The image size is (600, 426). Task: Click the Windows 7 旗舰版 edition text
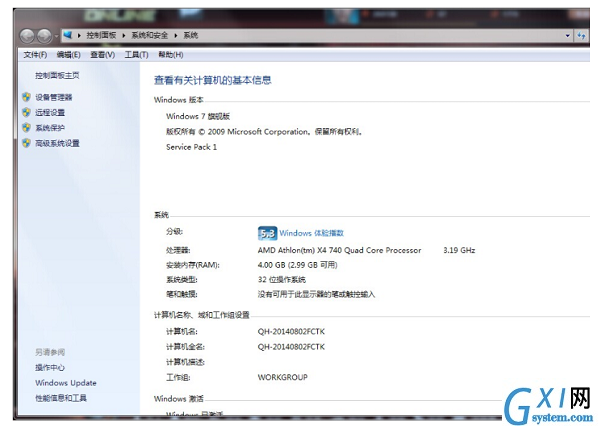tap(198, 116)
